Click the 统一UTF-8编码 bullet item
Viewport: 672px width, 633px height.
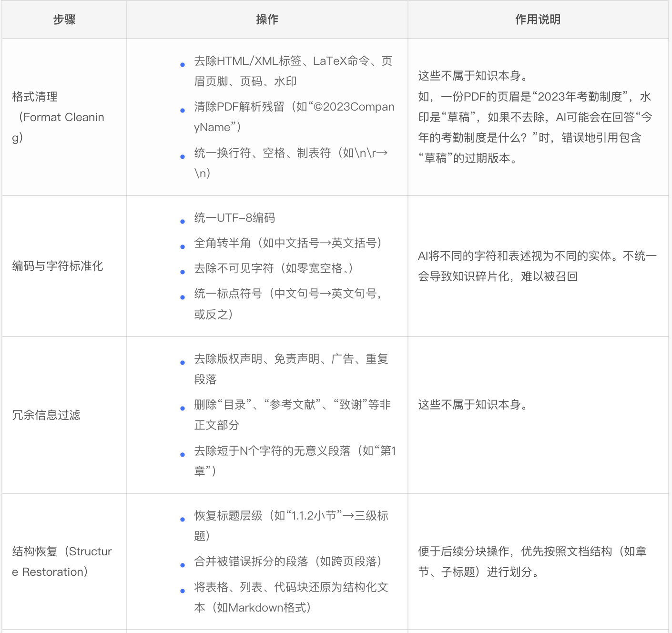click(234, 218)
